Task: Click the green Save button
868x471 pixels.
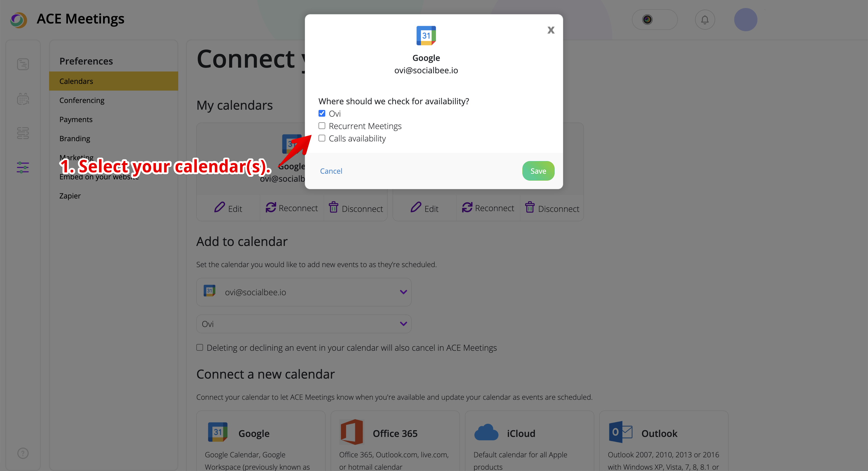Action: 538,171
